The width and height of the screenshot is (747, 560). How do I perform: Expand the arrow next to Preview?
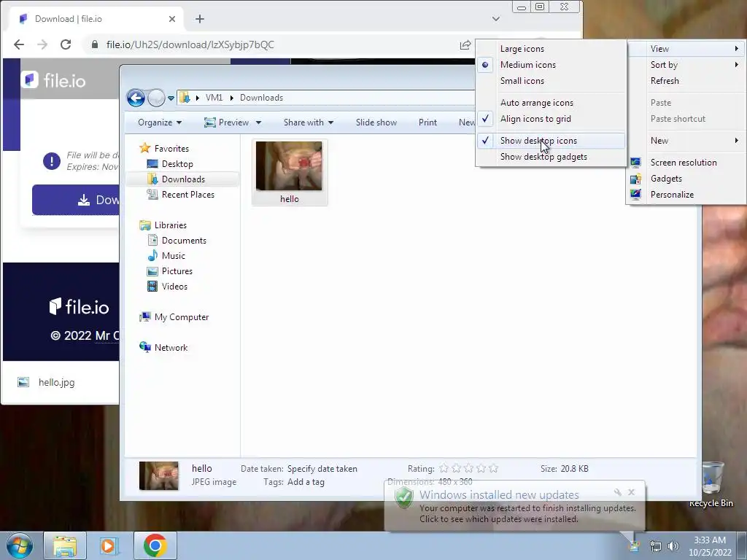(x=258, y=122)
